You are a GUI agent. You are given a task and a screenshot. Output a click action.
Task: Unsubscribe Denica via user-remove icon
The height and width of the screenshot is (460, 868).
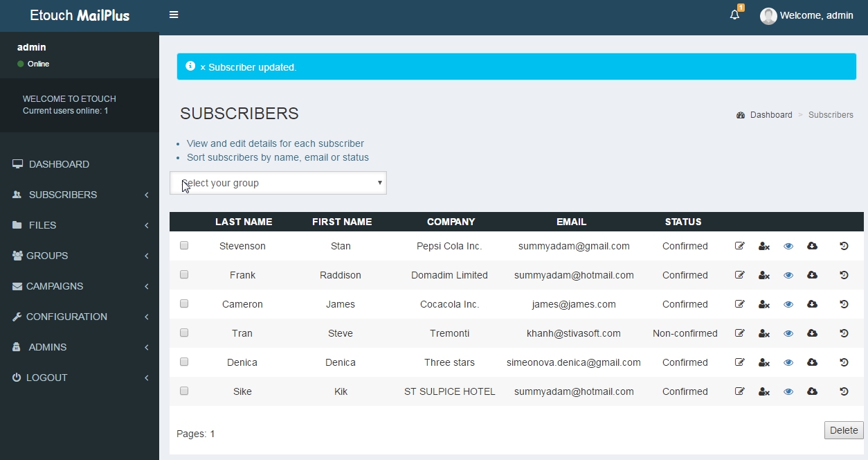point(764,362)
